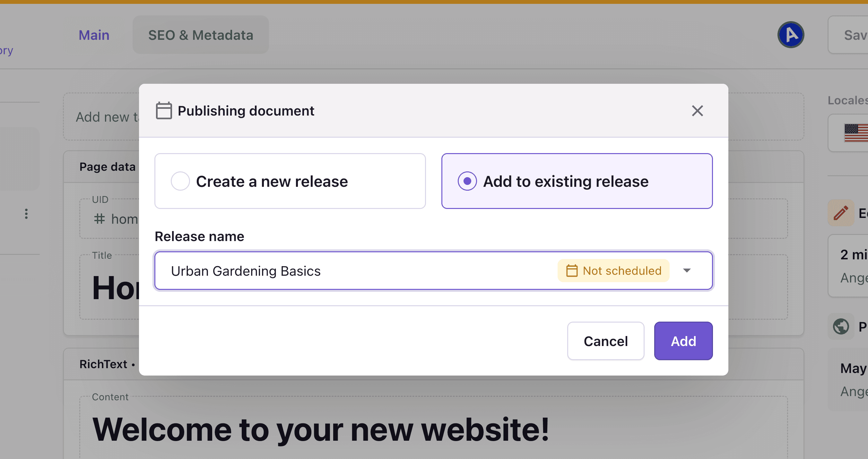Select the US flag locale icon
Screen dimensions: 868x459
[856, 133]
